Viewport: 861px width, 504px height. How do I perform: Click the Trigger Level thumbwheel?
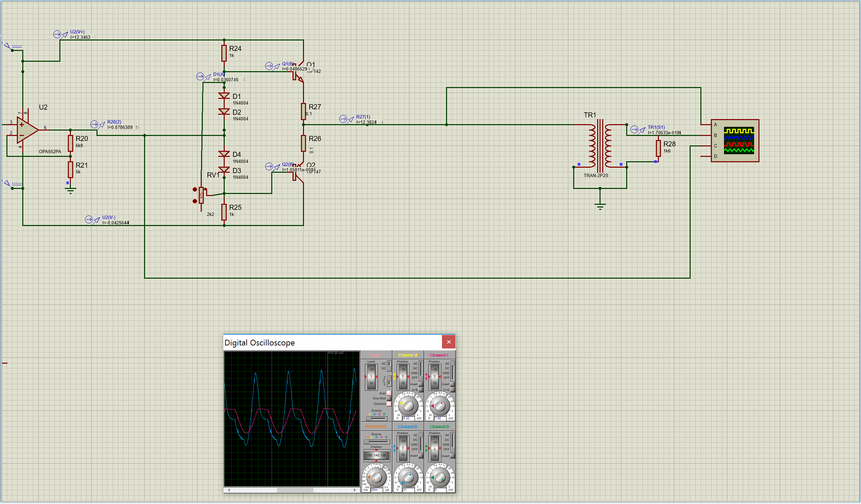coord(371,376)
